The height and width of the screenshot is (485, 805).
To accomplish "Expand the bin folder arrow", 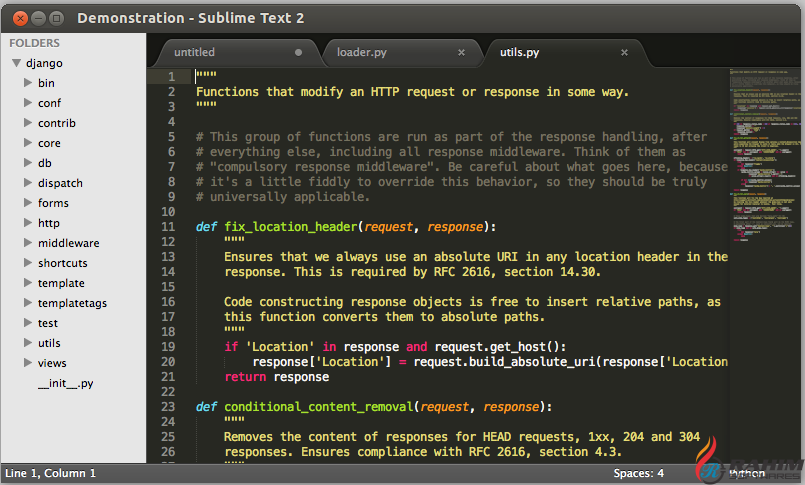I will 28,83.
